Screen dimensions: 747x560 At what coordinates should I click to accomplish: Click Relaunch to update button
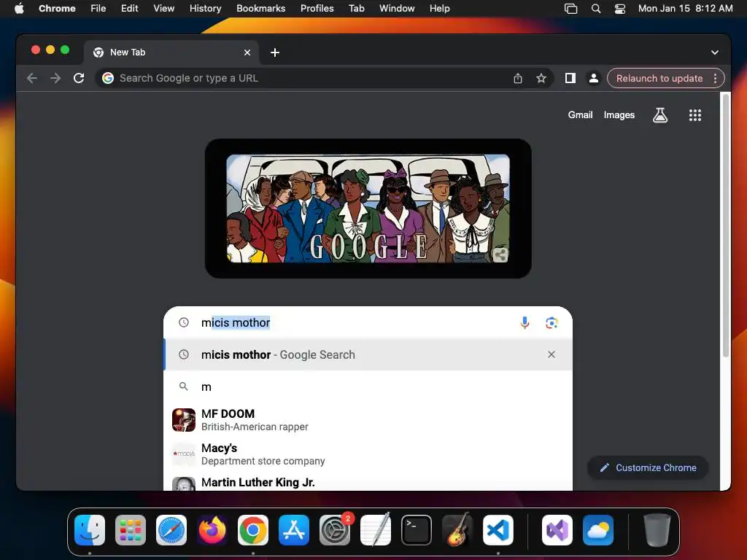659,78
